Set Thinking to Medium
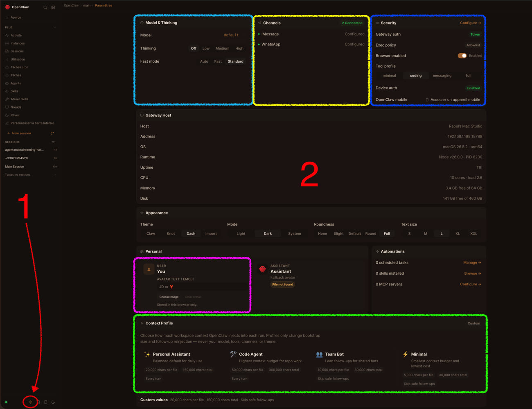Viewport: 532px width, 409px height. [222, 48]
